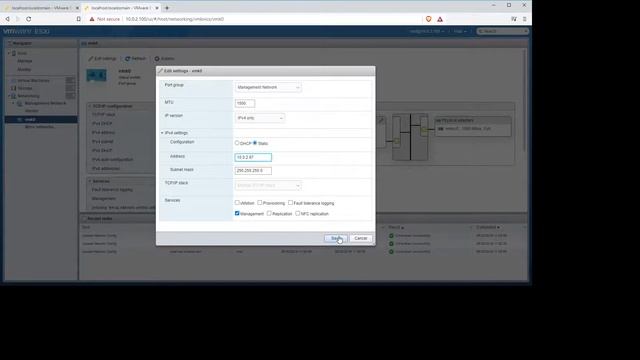This screenshot has width=640, height=360.
Task: Open the root user dropdown in header
Action: pos(427,31)
